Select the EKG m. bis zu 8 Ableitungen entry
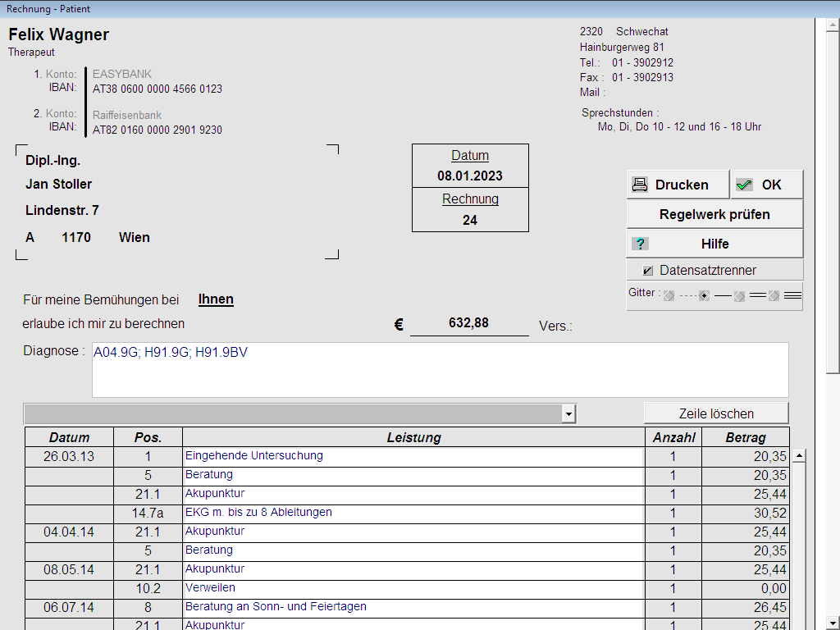The image size is (840, 630). pos(413,513)
